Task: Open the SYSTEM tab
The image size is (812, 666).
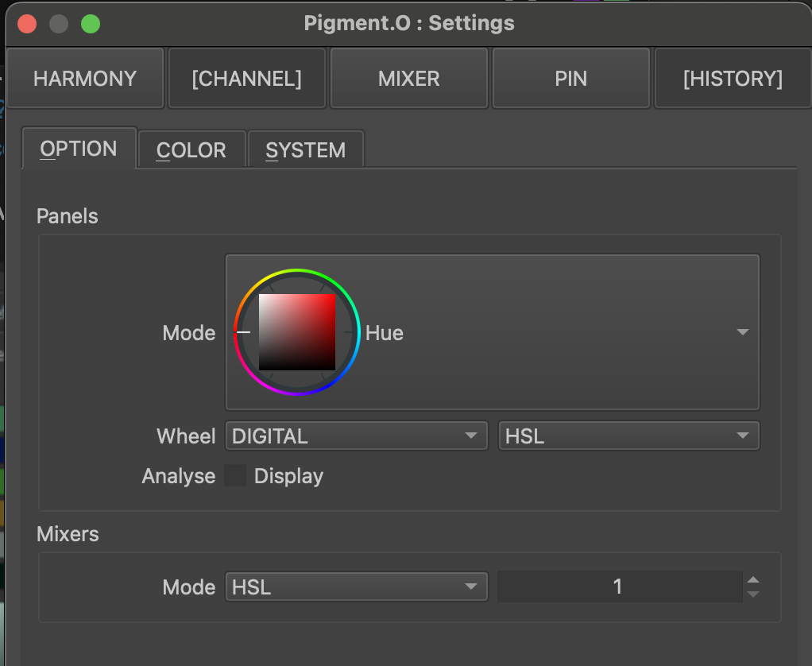Action: click(306, 150)
